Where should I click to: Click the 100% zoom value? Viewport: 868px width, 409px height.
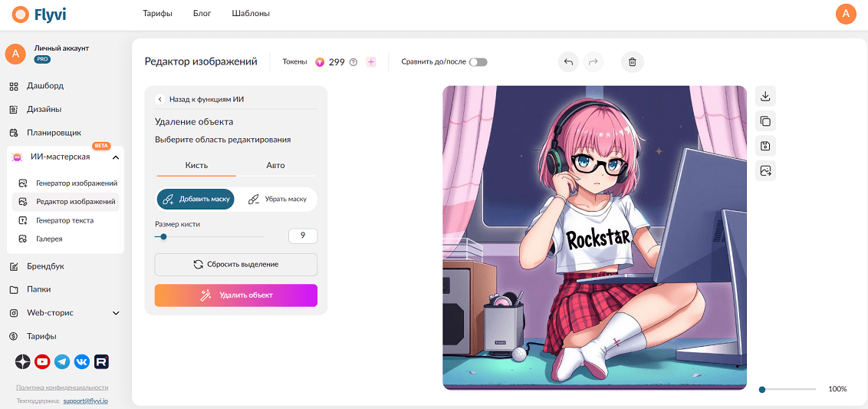(x=837, y=389)
